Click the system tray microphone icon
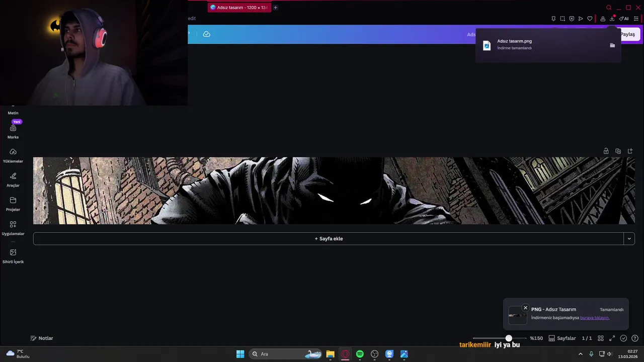 coord(591,354)
